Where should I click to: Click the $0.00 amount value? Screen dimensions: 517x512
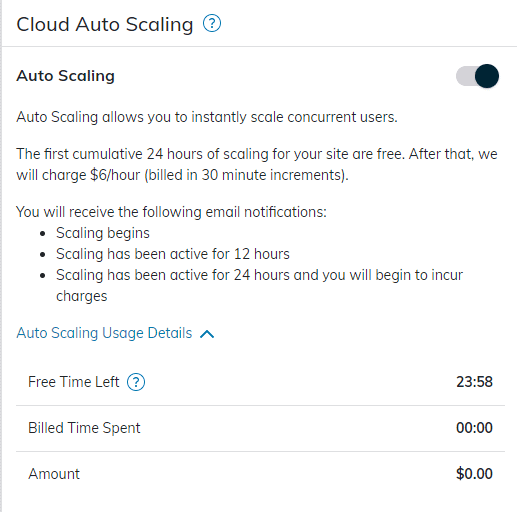tap(474, 474)
